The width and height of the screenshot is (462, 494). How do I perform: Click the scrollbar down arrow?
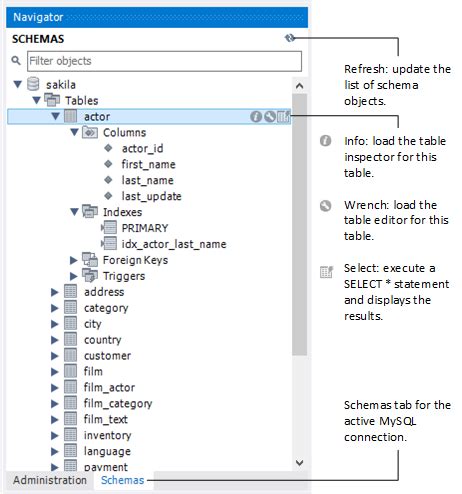point(300,463)
